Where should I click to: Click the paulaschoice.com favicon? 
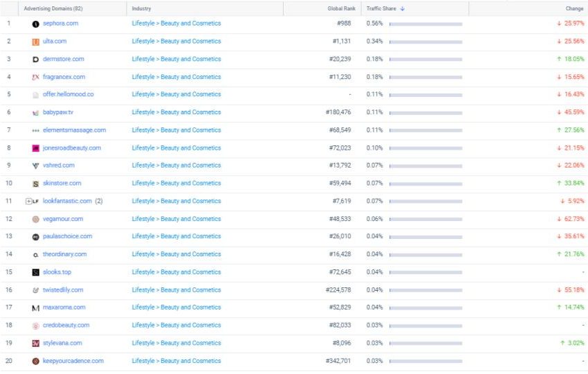[35, 237]
